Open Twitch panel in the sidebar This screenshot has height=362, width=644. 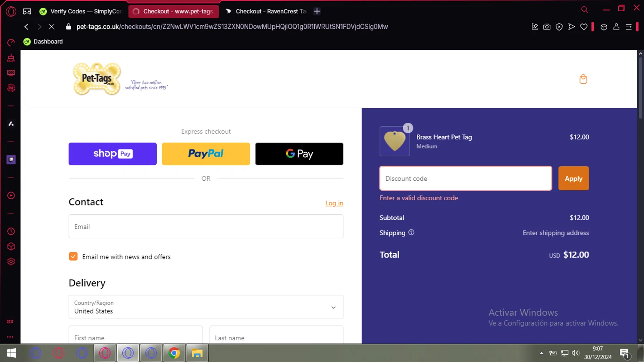point(11,160)
